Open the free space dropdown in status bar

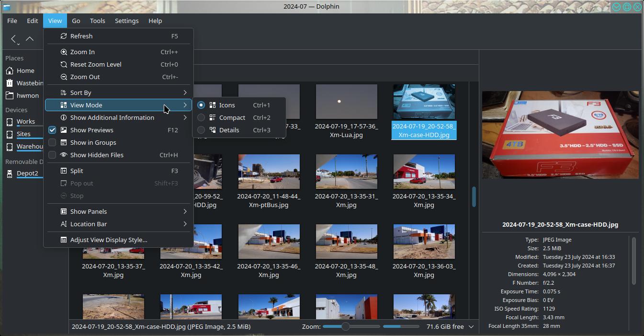coord(471,326)
